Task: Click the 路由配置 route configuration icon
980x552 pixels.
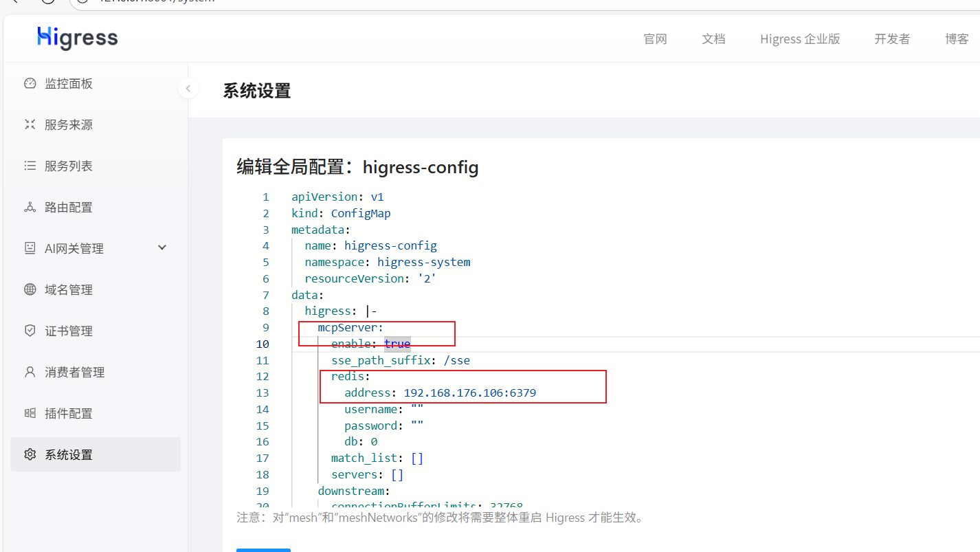Action: coord(30,207)
